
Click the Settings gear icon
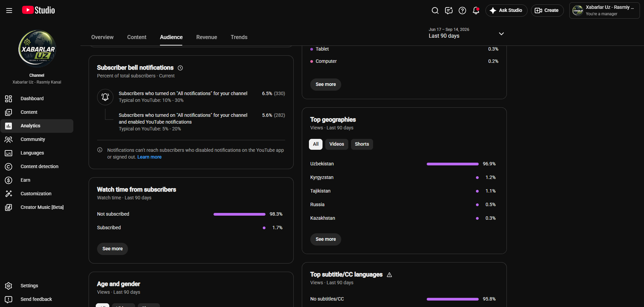8,286
